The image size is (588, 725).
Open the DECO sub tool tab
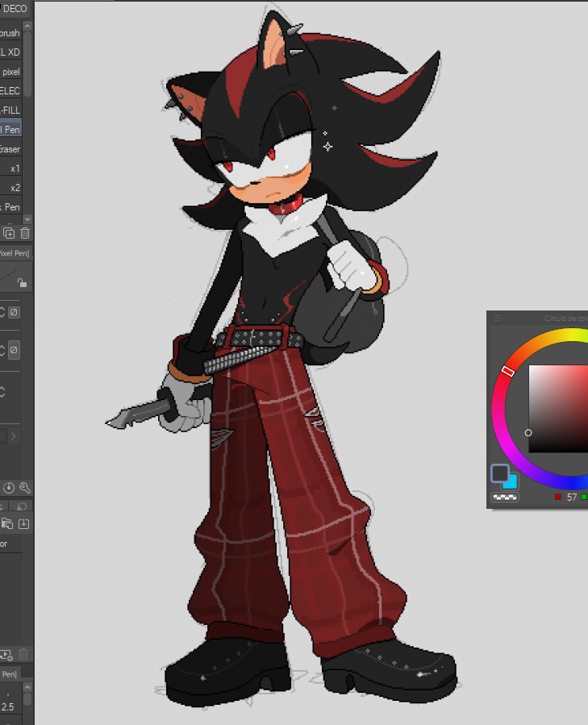click(14, 8)
